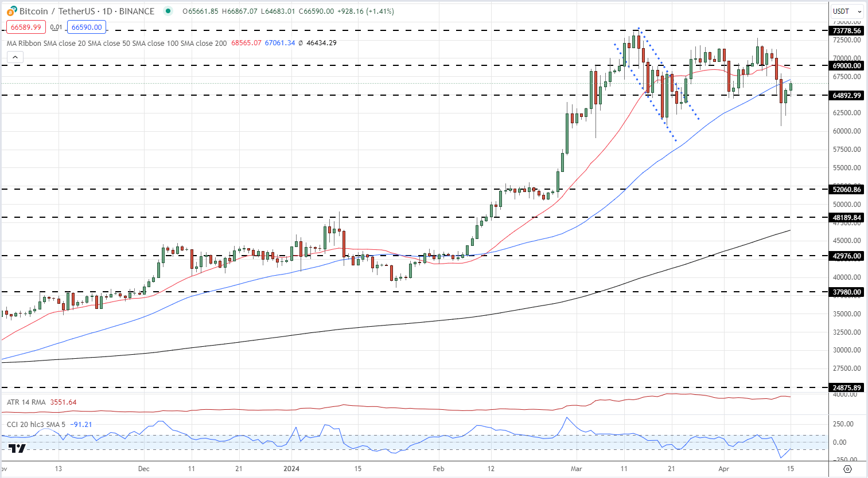Click the Dec label on time axis
868x478 pixels.
pyautogui.click(x=143, y=469)
